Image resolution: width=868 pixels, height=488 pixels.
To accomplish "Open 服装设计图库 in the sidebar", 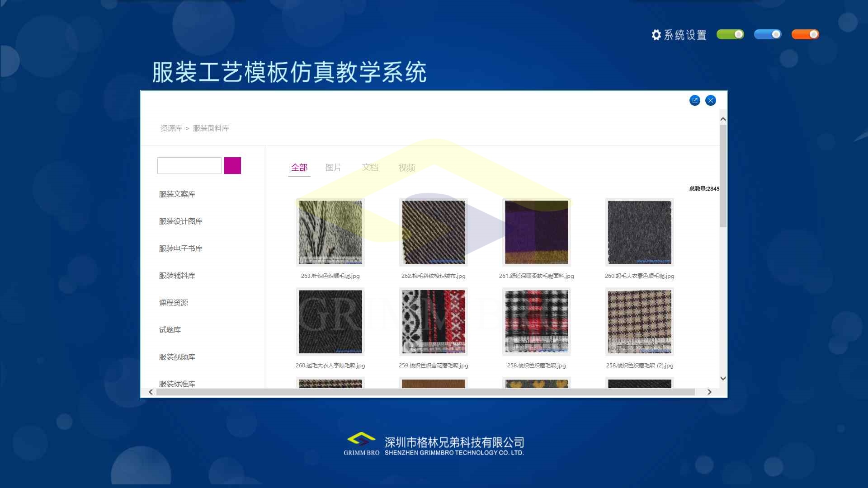I will click(180, 221).
